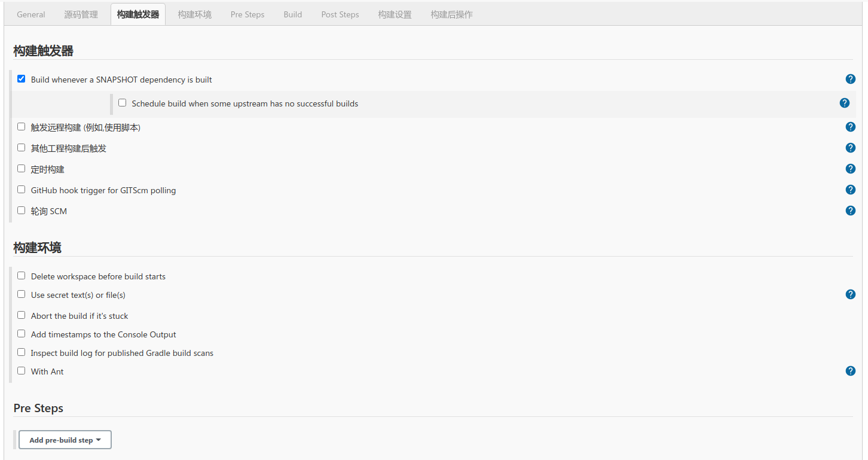Switch to the 源码管理 tab
The image size is (868, 460).
pos(81,14)
